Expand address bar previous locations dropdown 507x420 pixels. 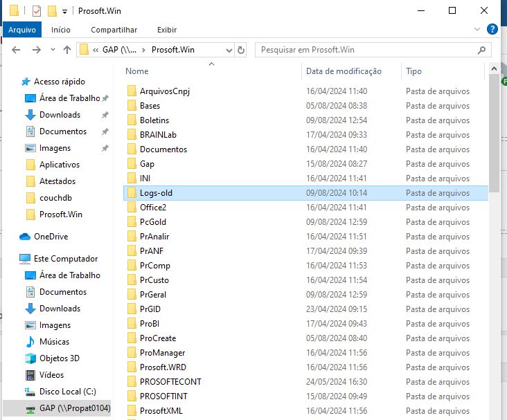[229, 50]
